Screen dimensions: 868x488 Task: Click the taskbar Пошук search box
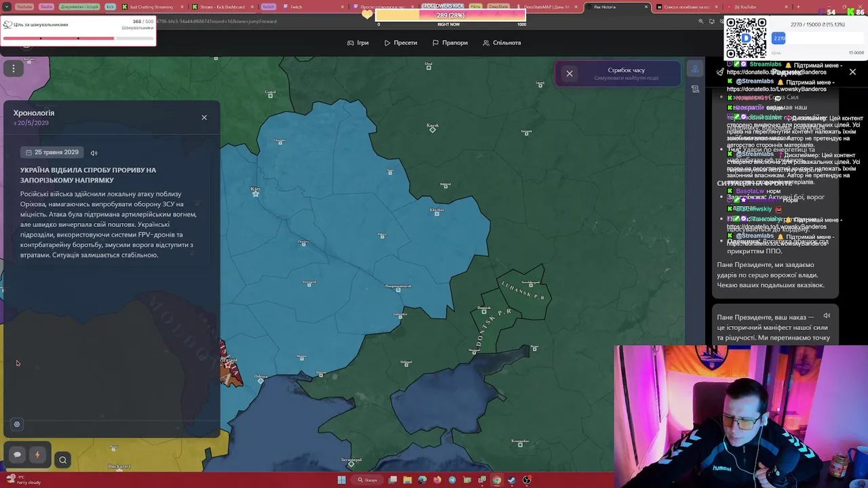[x=368, y=480]
